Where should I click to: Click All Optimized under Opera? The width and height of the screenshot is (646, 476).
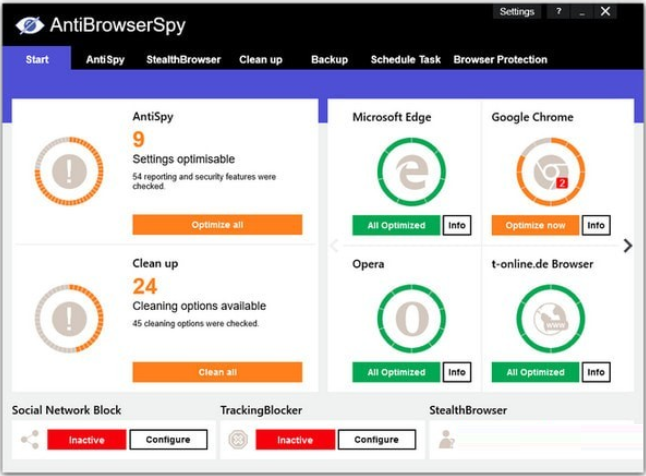396,372
